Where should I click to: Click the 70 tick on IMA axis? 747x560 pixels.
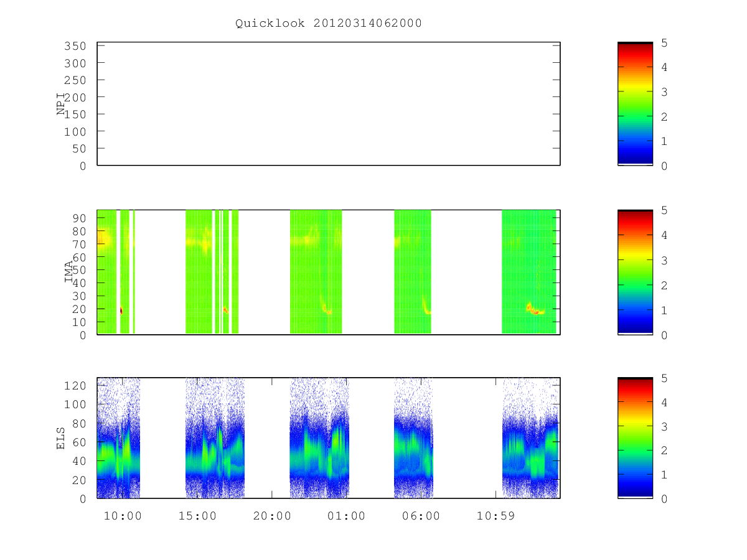80,244
